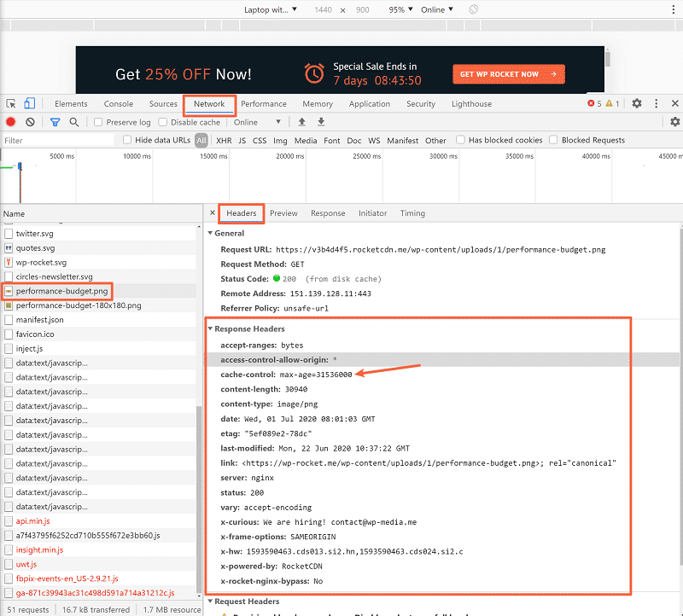Clear the network requests log
Image resolution: width=683 pixels, height=616 pixels.
tap(29, 122)
